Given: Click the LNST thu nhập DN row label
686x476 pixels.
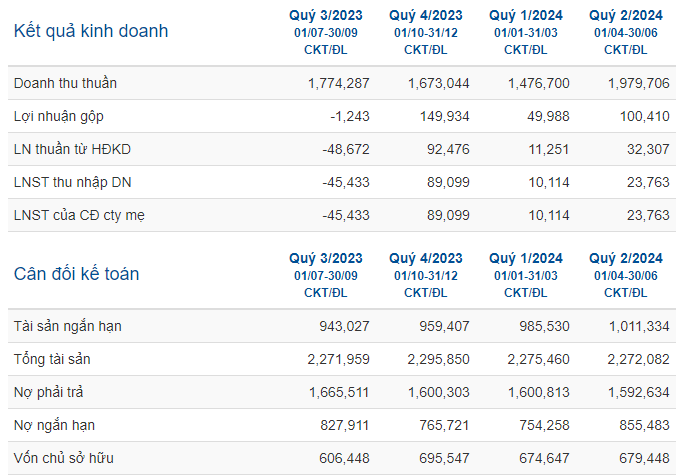Looking at the screenshot, I should click(x=72, y=182).
